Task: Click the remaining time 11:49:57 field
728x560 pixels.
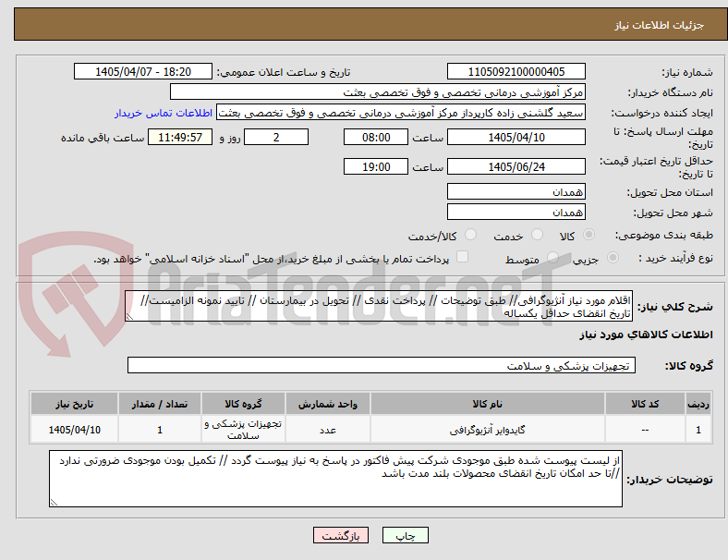Action: pos(180,138)
